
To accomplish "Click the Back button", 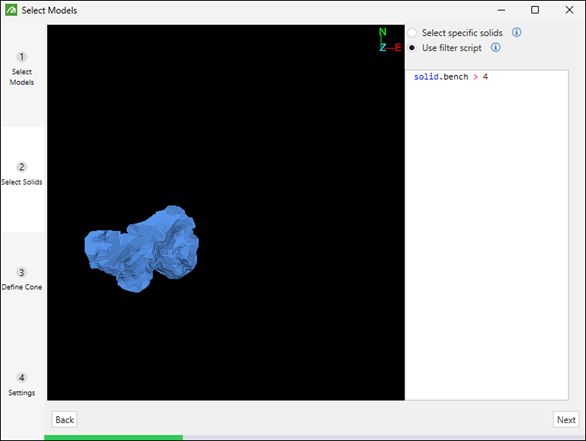I will pos(65,420).
